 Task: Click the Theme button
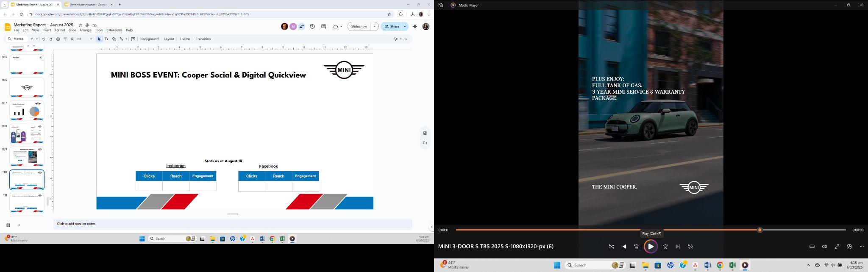(185, 39)
